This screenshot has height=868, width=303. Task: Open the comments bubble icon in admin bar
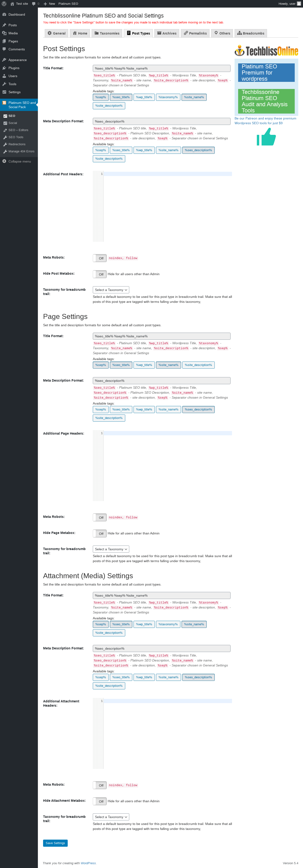pyautogui.click(x=34, y=4)
